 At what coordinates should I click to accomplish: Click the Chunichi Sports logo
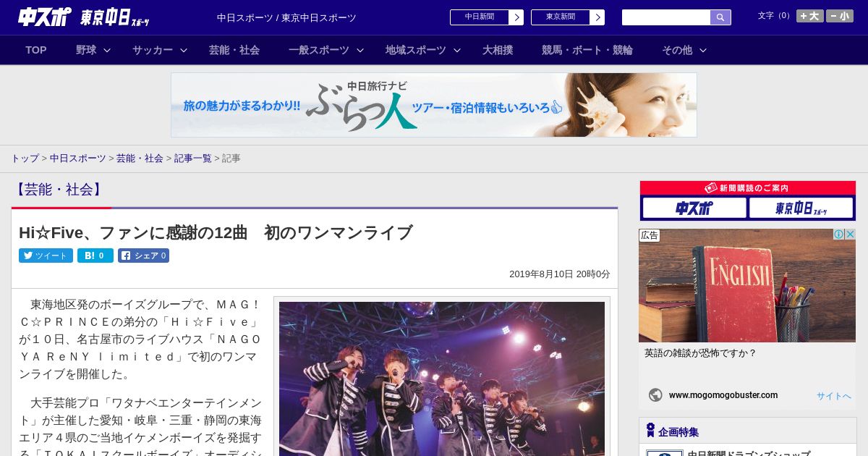[44, 17]
